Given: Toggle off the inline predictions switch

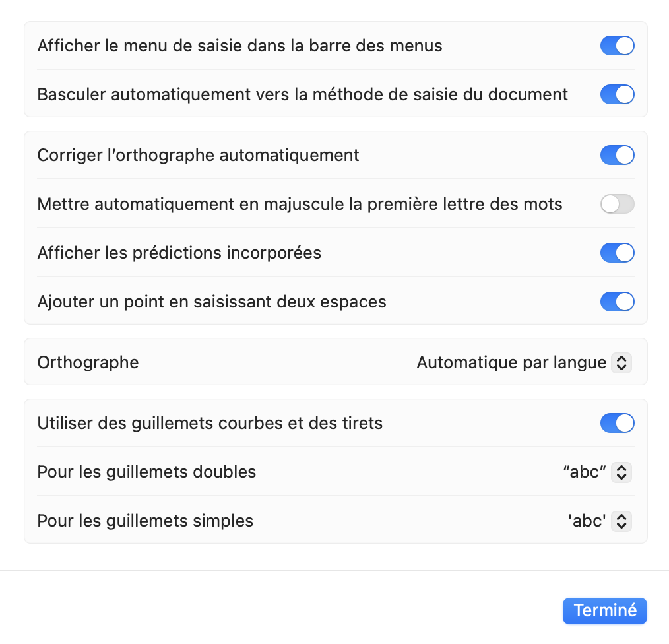Looking at the screenshot, I should click(617, 253).
